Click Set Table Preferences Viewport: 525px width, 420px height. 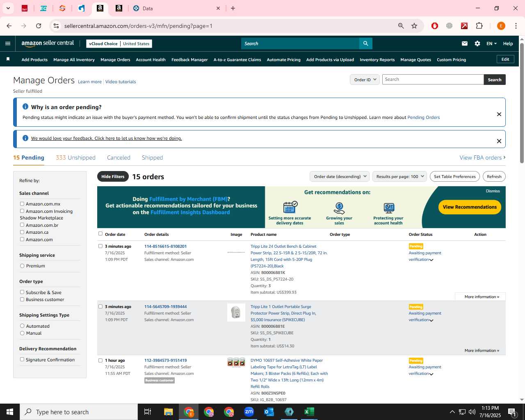(455, 177)
